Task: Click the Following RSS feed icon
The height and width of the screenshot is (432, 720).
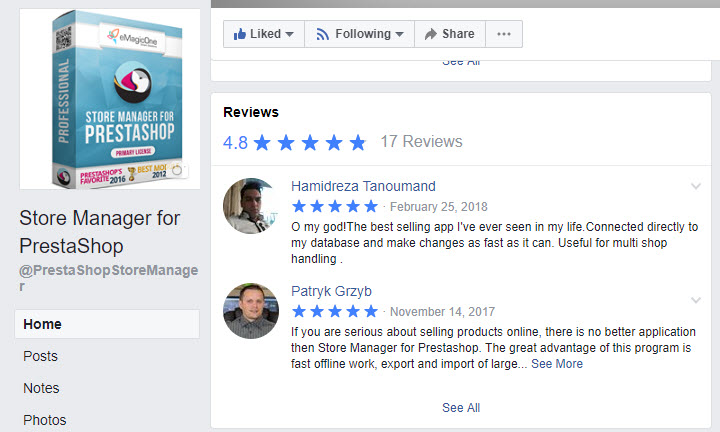Action: [x=322, y=34]
